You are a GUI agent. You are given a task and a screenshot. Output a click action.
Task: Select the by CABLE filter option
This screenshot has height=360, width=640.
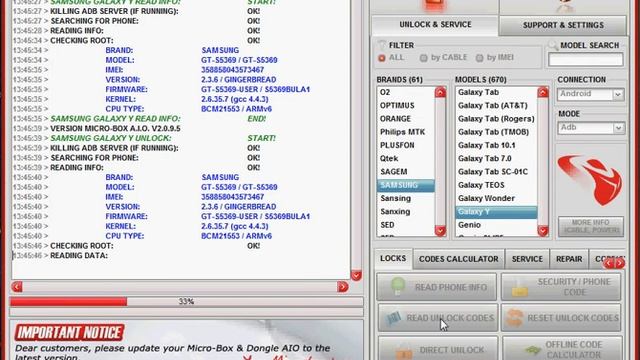tap(424, 58)
